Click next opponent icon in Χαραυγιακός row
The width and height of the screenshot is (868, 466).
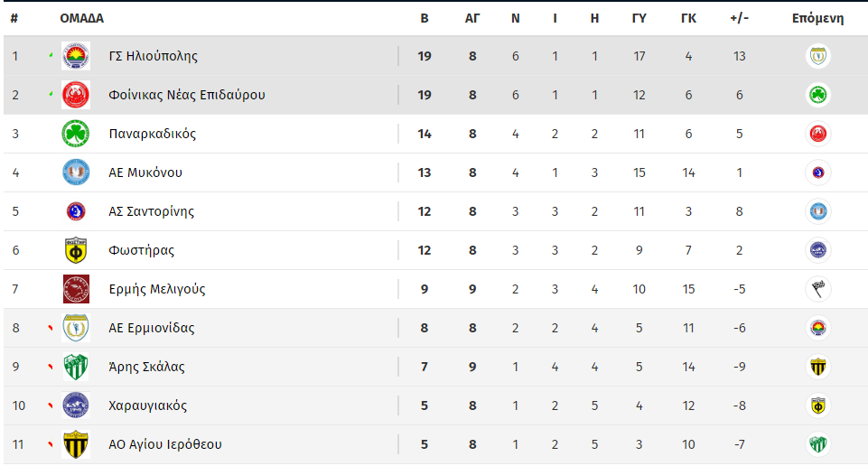[818, 405]
